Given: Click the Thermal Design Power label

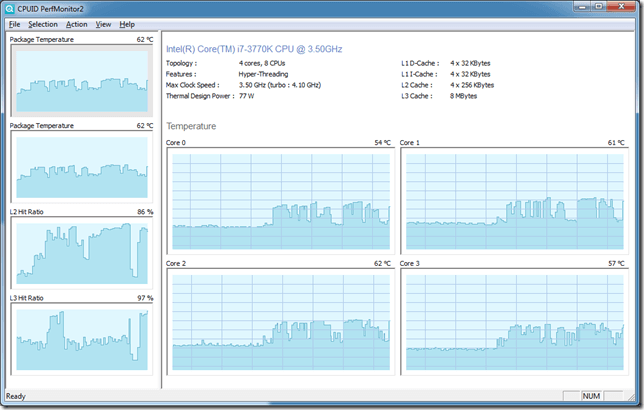Looking at the screenshot, I should (x=200, y=96).
